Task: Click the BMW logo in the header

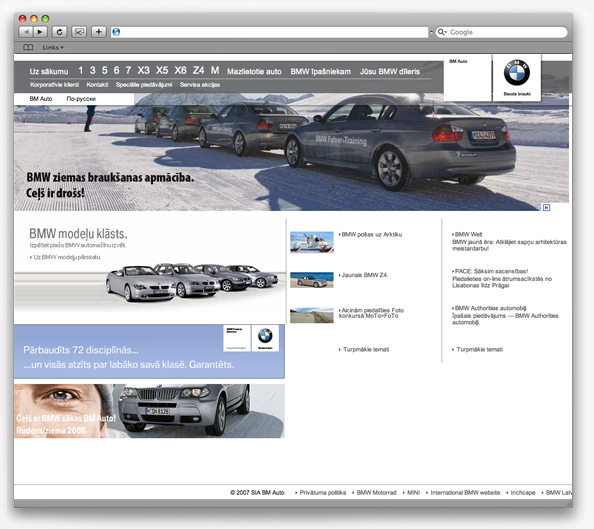Action: 517,73
